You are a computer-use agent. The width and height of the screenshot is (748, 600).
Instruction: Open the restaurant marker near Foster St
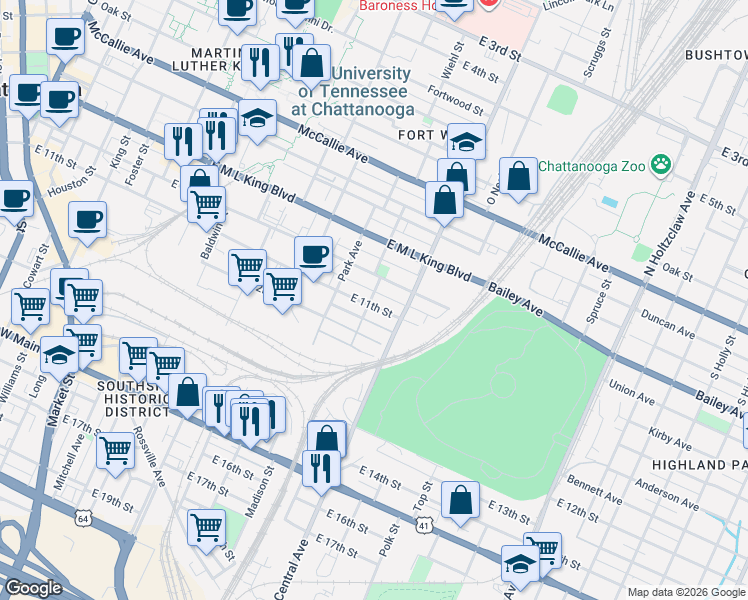184,145
